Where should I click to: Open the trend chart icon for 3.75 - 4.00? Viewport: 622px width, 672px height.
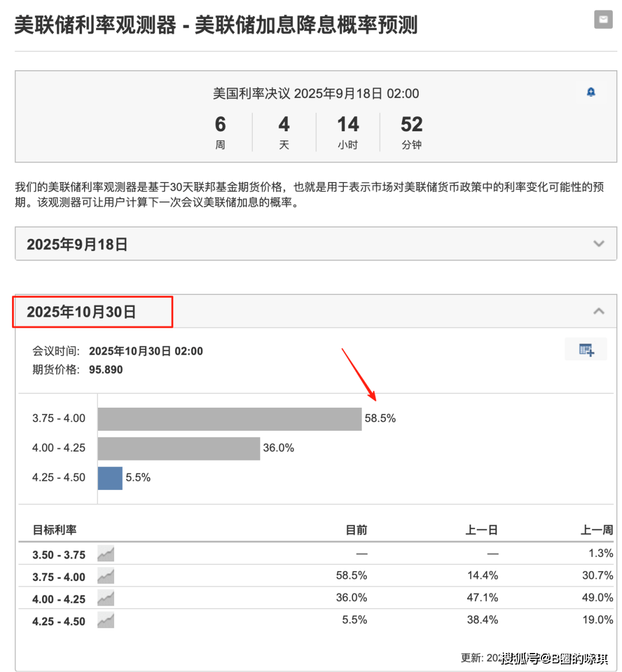tap(105, 576)
